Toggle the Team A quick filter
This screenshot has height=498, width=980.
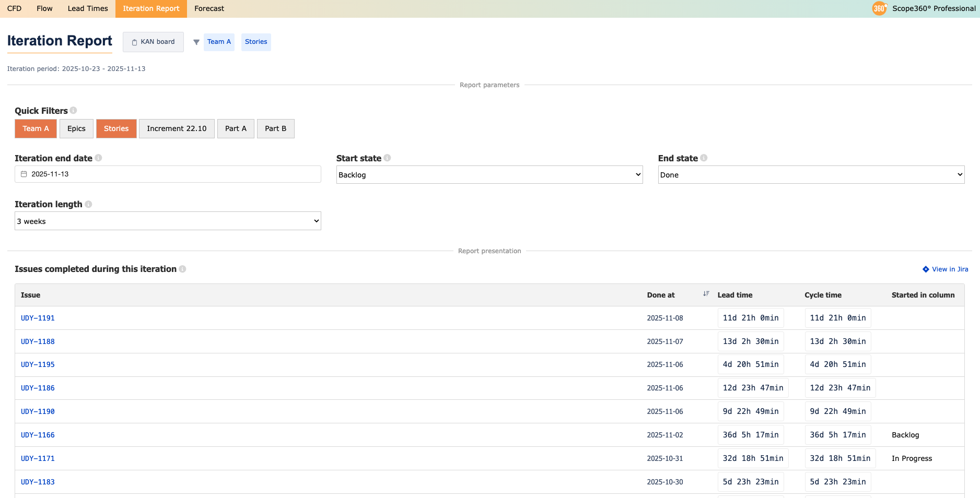tap(36, 128)
